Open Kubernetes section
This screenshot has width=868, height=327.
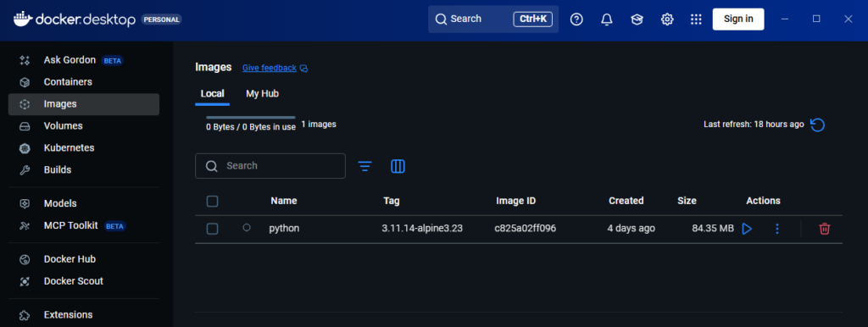click(84, 148)
